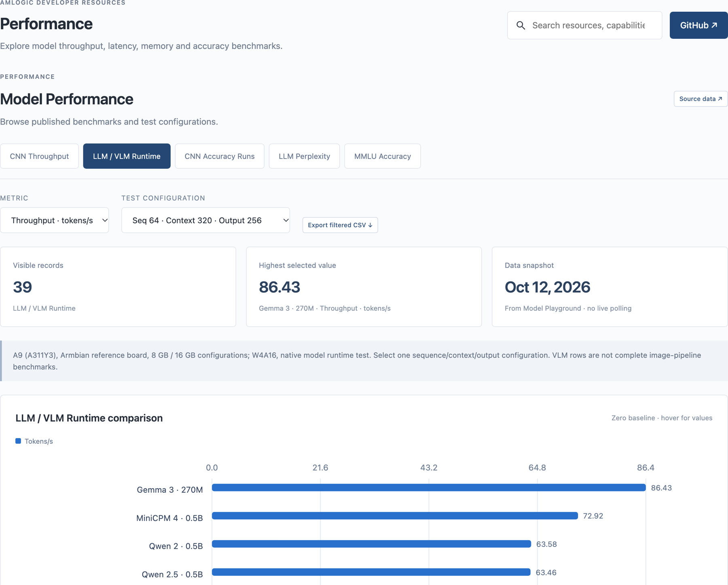Export the filtered CSV
Screen dimensions: 728x585
(340, 225)
